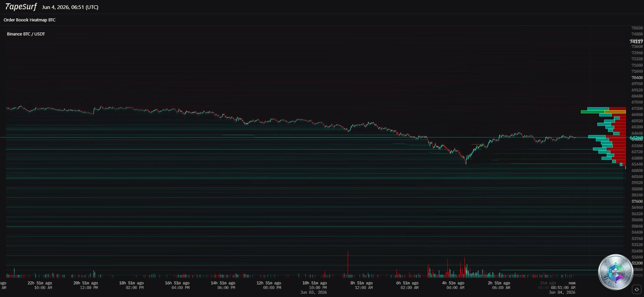Click the 'now' time axis label
The image size is (644, 297).
point(572,283)
